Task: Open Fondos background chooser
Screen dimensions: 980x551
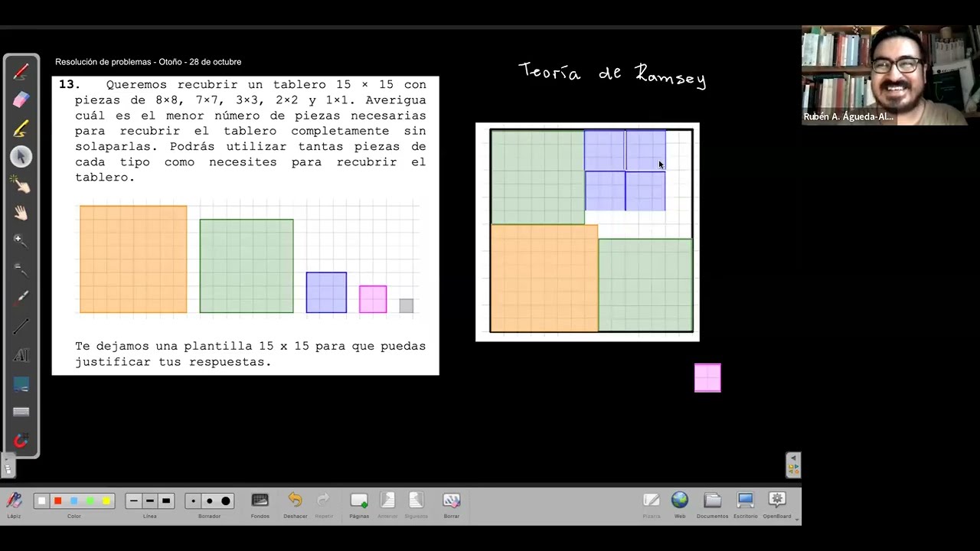Action: click(x=260, y=504)
